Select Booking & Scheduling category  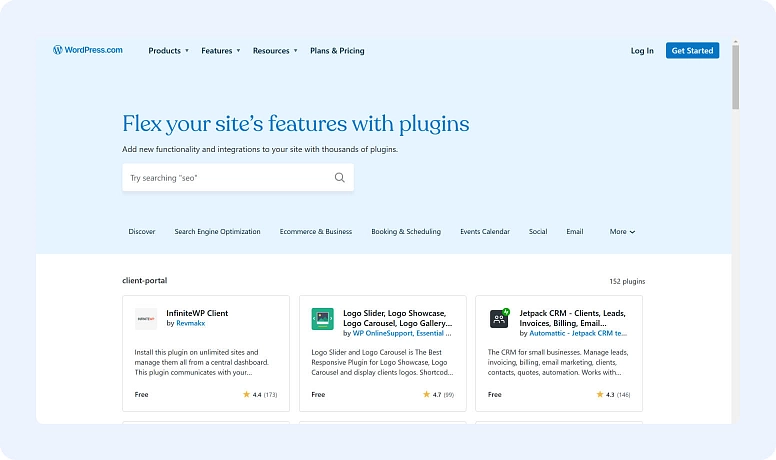point(406,231)
